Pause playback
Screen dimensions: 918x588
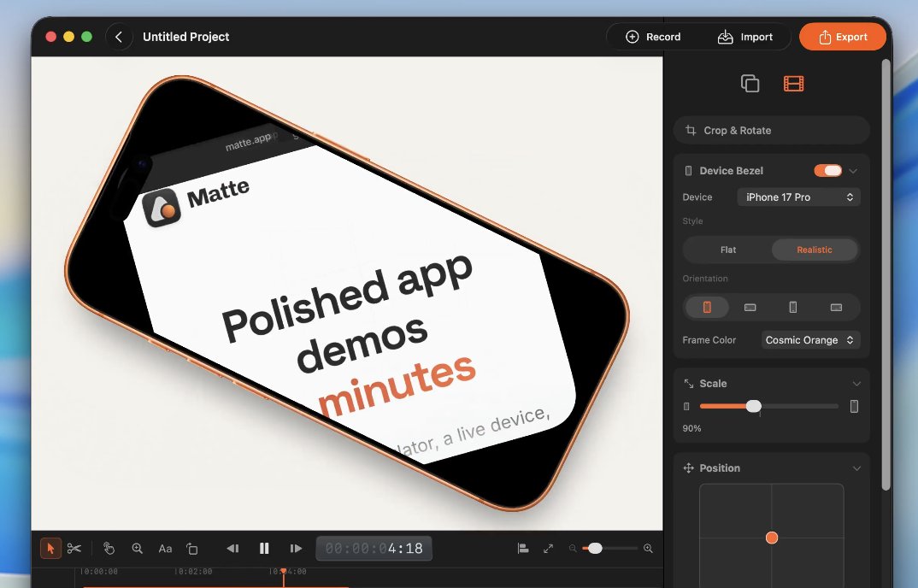click(264, 548)
